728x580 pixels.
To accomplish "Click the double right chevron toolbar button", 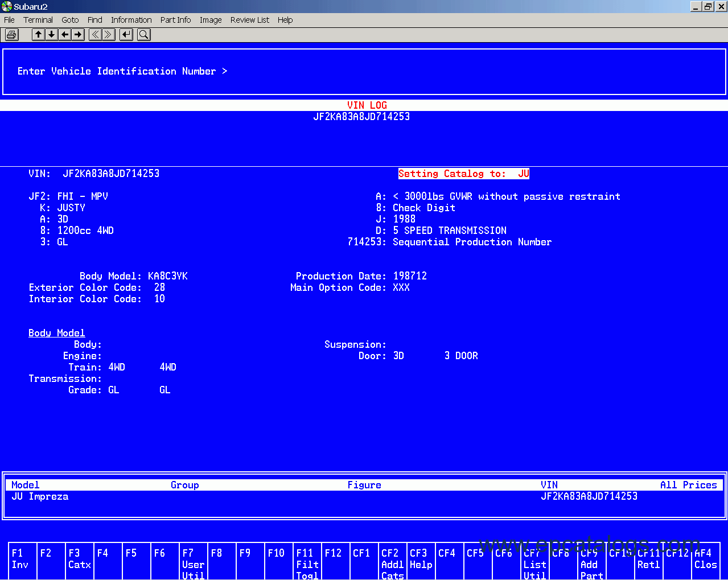I will click(109, 35).
